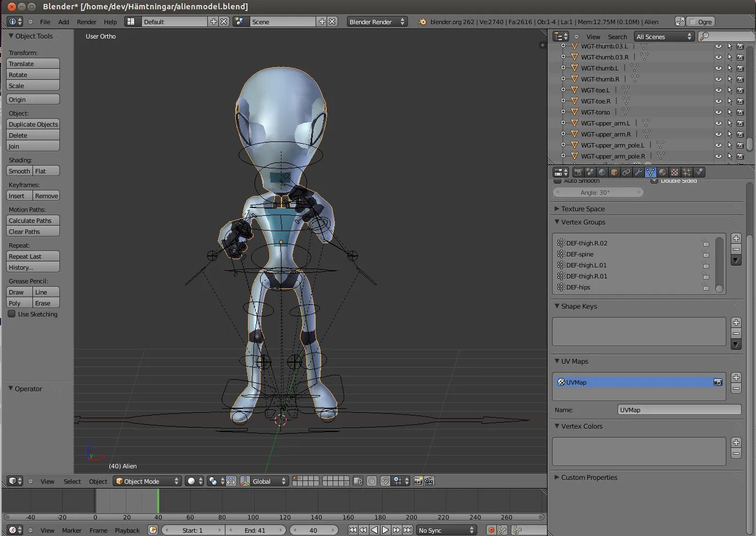This screenshot has width=756, height=536.
Task: Expand the WGT-thumb.L tree item
Action: [563, 68]
